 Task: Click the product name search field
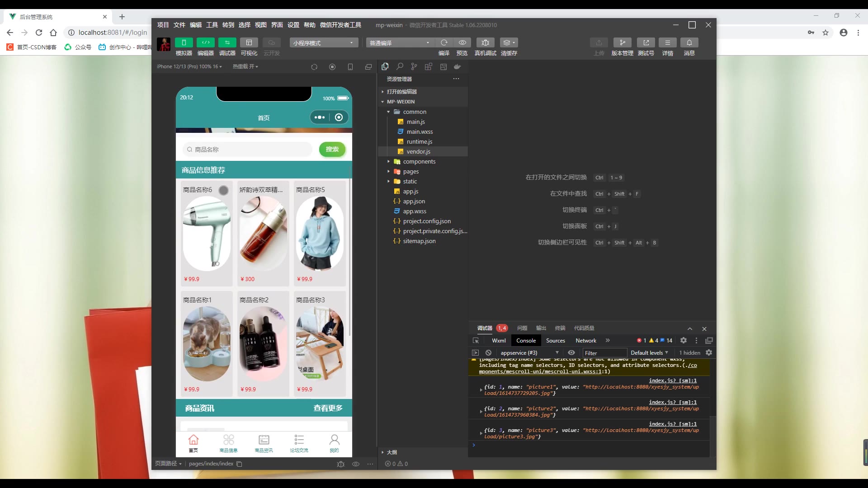[x=248, y=150]
